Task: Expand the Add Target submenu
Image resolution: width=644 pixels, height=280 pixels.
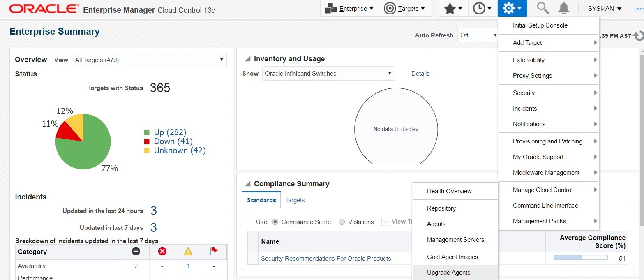Action: (x=549, y=43)
